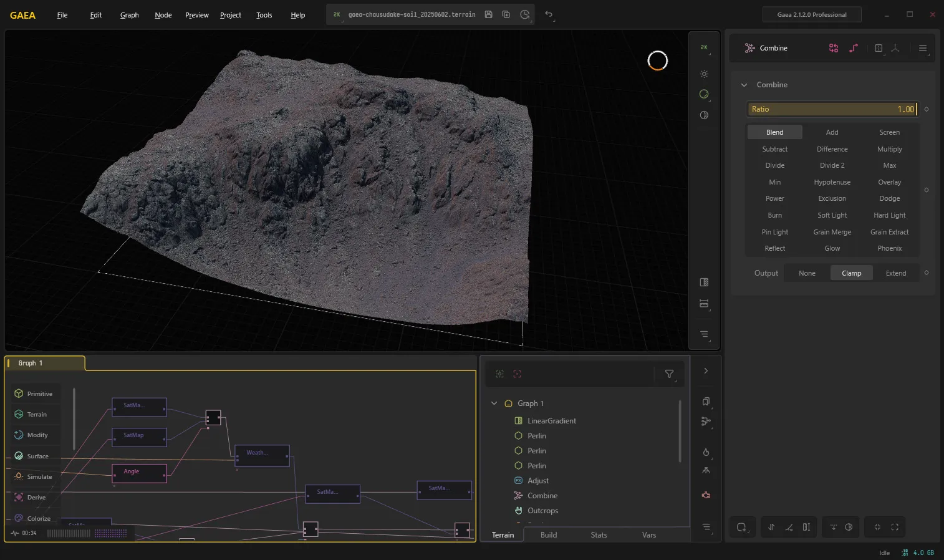This screenshot has height=560, width=944.
Task: Click the save file icon in the title bar
Action: (x=488, y=14)
